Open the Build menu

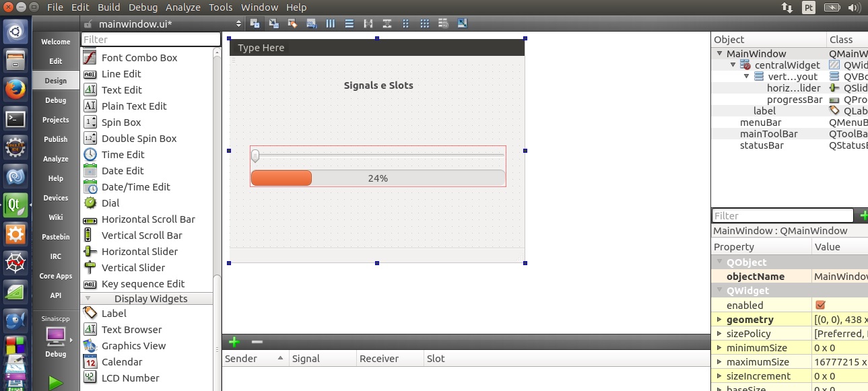coord(109,7)
